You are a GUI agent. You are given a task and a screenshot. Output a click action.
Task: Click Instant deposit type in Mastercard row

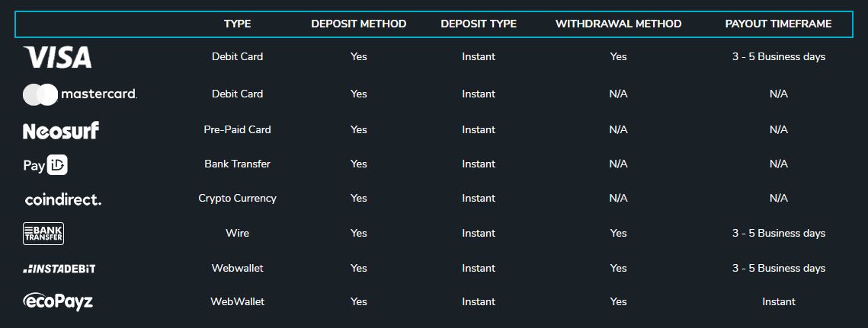479,94
